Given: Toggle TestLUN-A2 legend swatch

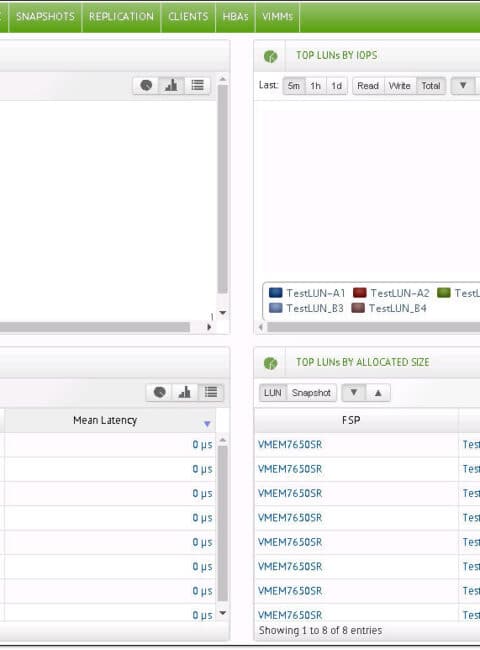Looking at the screenshot, I should (x=359, y=293).
